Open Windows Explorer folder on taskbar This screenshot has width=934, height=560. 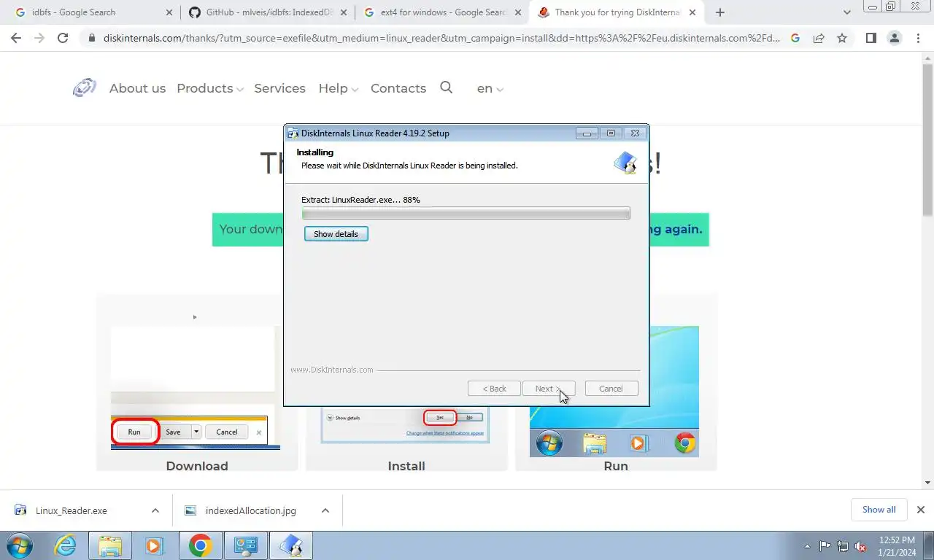point(110,545)
